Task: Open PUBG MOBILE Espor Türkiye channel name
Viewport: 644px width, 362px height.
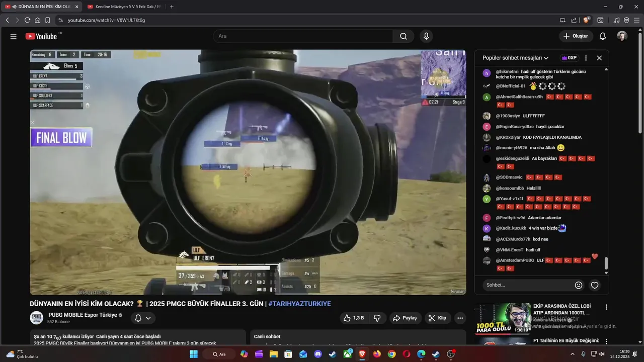Action: tap(83, 315)
